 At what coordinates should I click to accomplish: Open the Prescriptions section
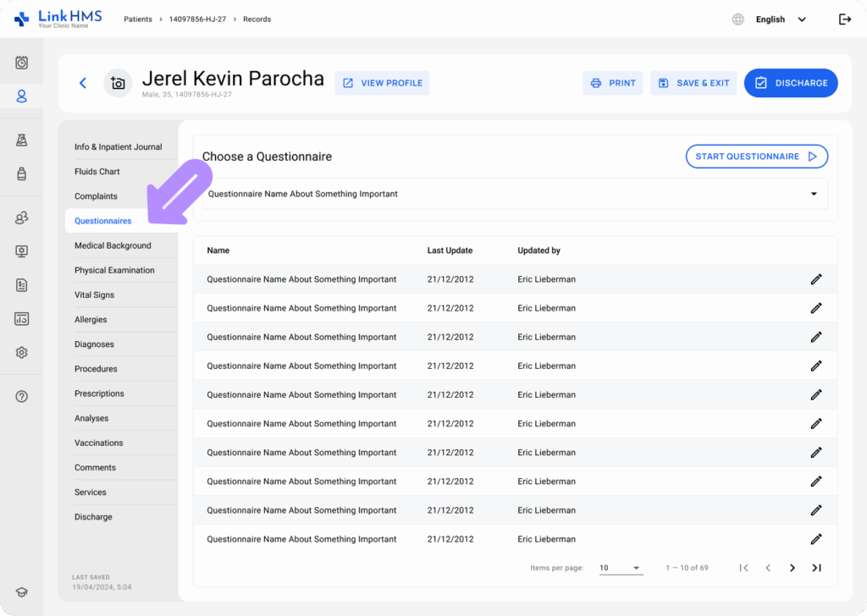pos(99,393)
